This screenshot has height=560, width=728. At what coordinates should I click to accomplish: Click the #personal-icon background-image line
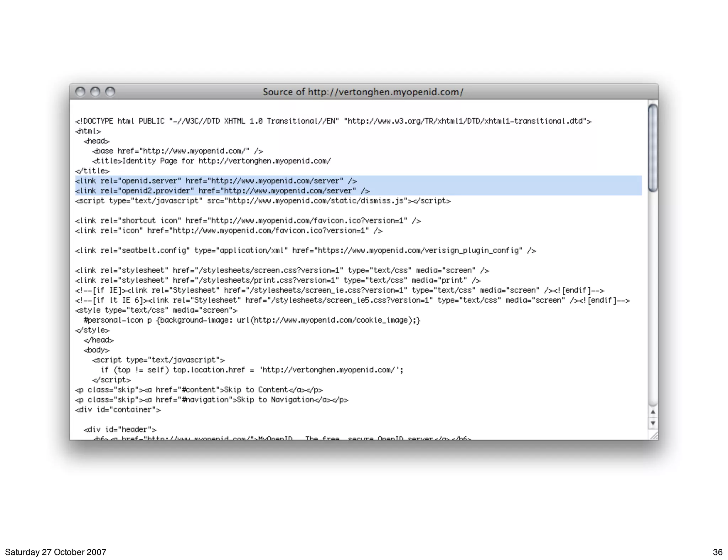(x=252, y=320)
